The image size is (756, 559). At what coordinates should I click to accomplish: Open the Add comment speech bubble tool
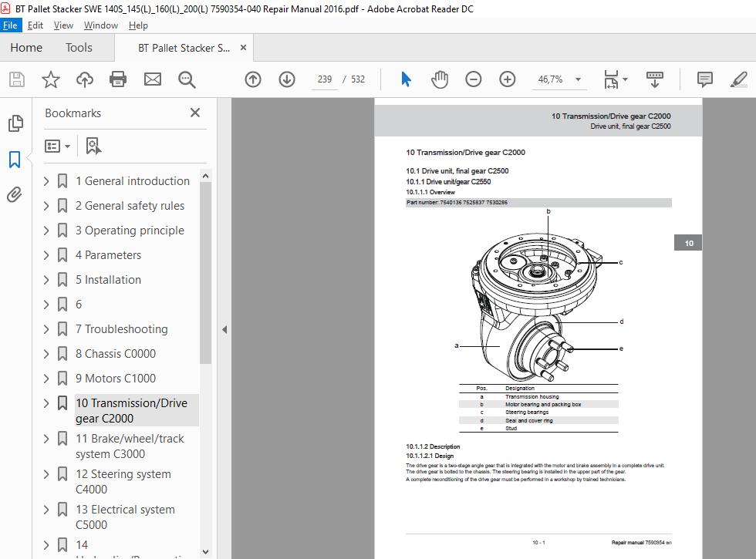tap(705, 79)
